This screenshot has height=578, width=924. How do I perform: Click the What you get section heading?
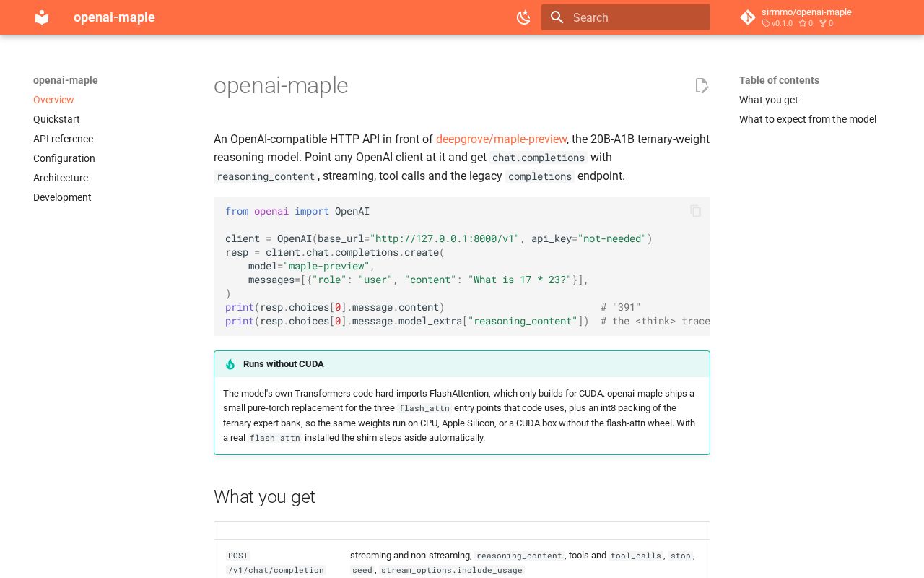coord(264,496)
